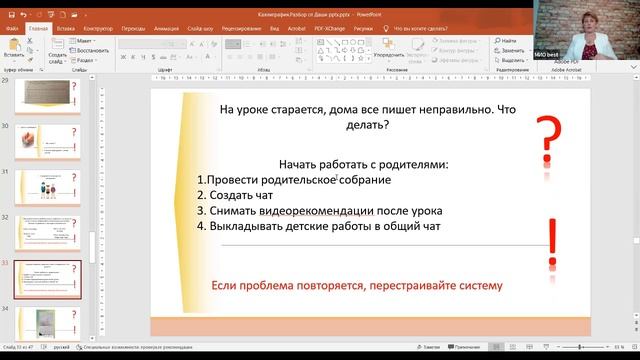The width and height of the screenshot is (640, 360).
Task: Click the slide title 'На уроке старается' text
Action: pyautogui.click(x=367, y=117)
